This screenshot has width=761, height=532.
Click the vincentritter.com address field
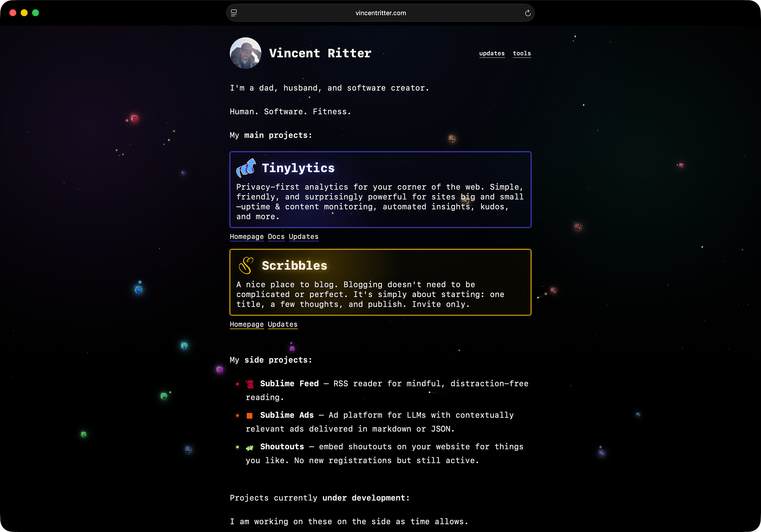point(380,13)
